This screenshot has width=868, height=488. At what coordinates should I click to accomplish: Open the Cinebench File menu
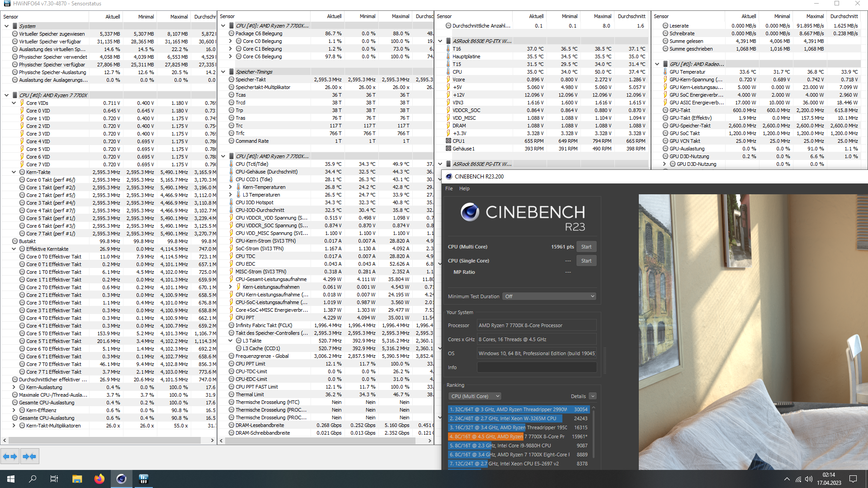point(449,188)
